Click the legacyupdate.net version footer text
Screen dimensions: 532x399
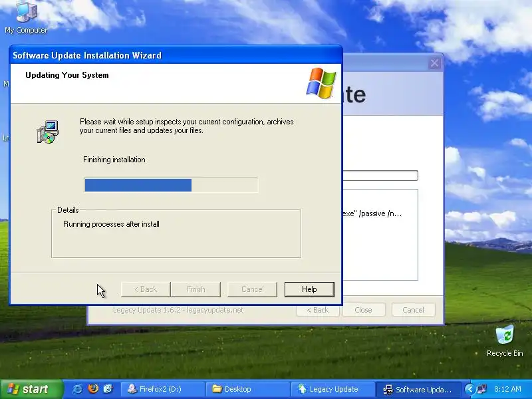(178, 310)
